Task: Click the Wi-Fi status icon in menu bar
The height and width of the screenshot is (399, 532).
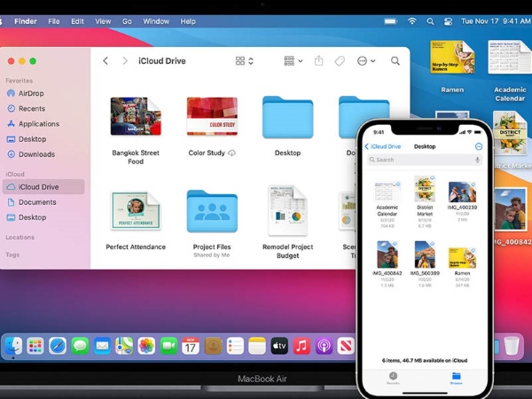Action: coord(412,20)
